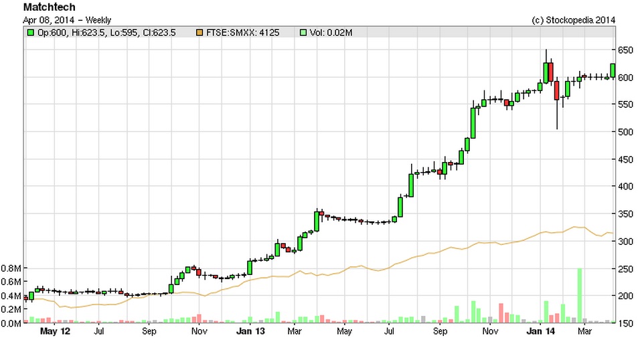Click the 550 price axis label
This screenshot has width=644, height=348.
pyautogui.click(x=625, y=104)
